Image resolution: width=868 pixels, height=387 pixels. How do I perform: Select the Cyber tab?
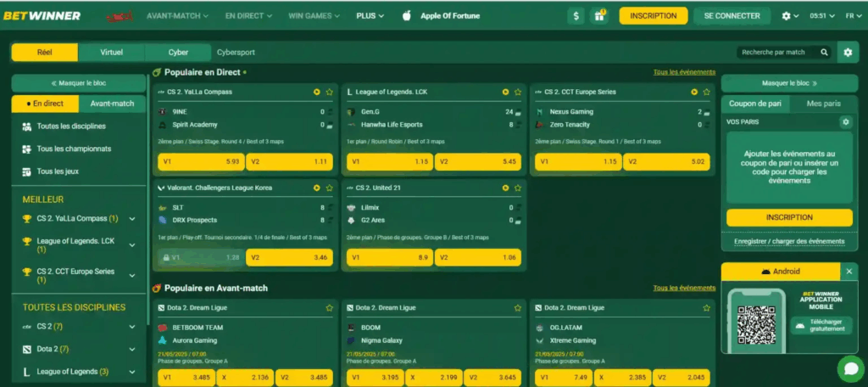[x=178, y=52]
